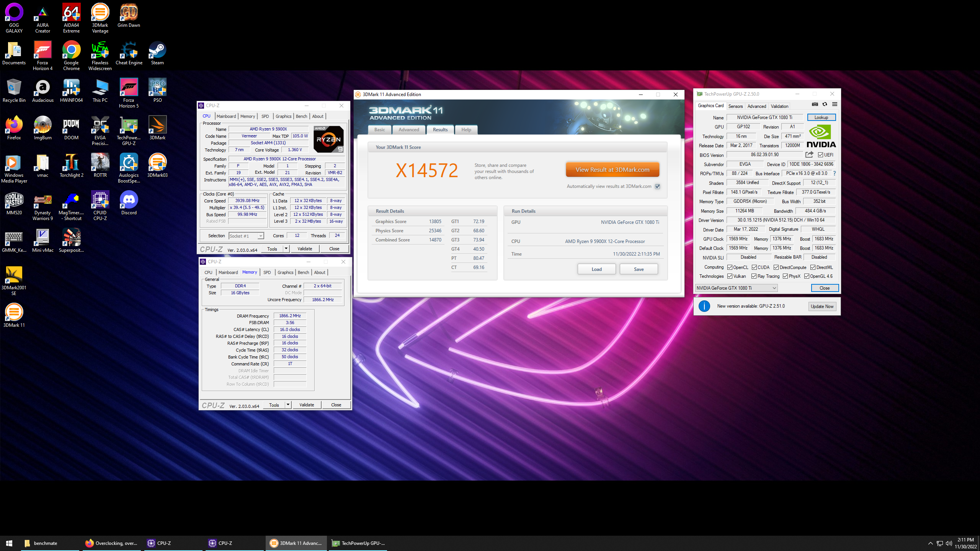Show hidden tray icons chevron

[931, 543]
